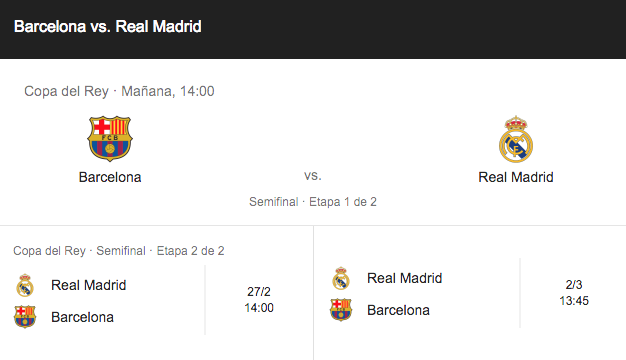The width and height of the screenshot is (626, 360).
Task: Click the vs. text between the teams
Action: tap(313, 176)
